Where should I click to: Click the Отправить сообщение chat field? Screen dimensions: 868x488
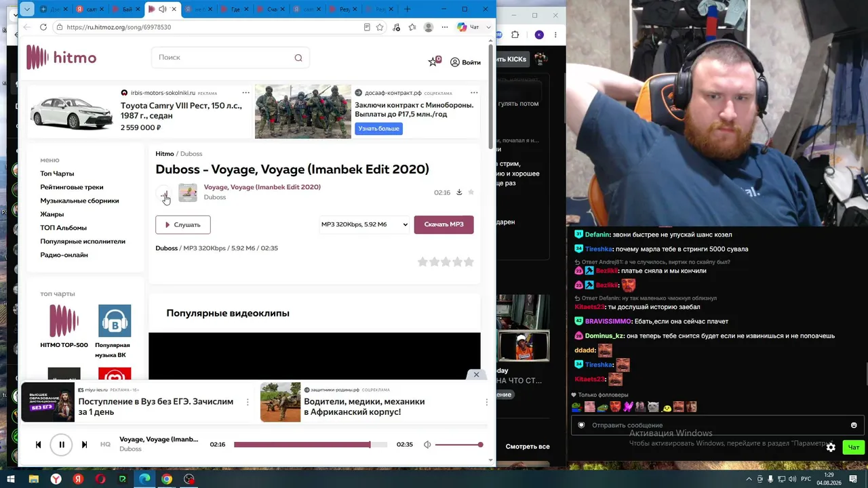[716, 425]
